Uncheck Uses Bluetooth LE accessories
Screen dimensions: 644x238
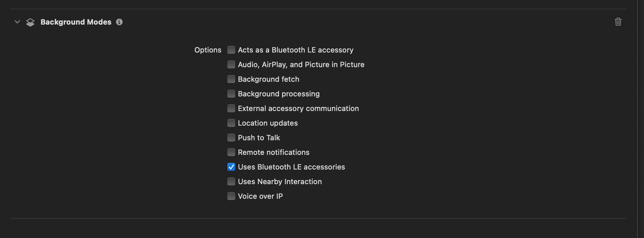[x=231, y=167]
